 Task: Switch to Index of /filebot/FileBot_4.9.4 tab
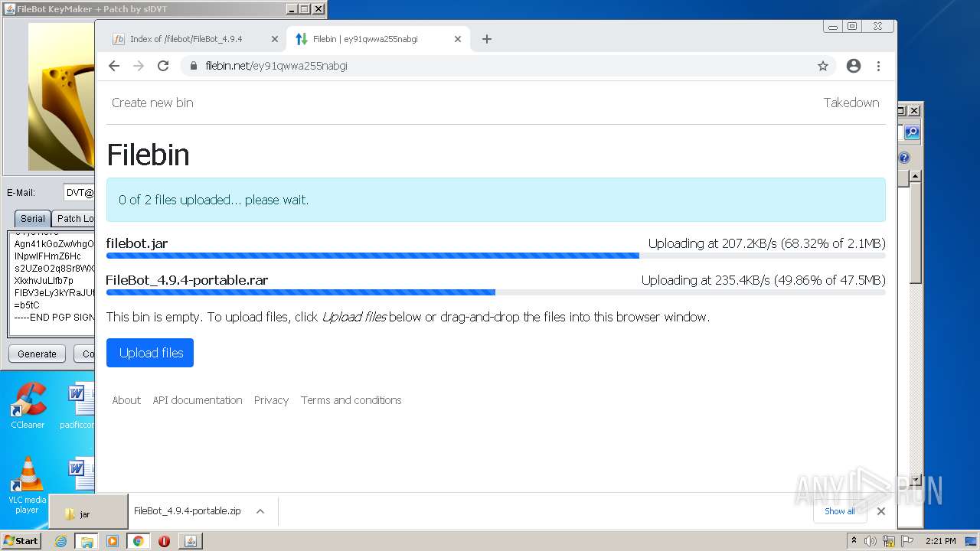194,39
